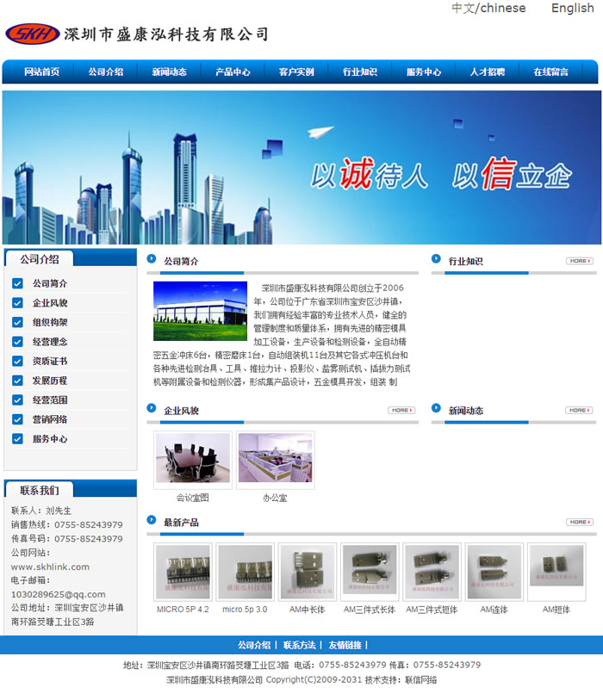View the MICRO 5P 4.2 product image
The height and width of the screenshot is (700, 603).
pos(183,571)
